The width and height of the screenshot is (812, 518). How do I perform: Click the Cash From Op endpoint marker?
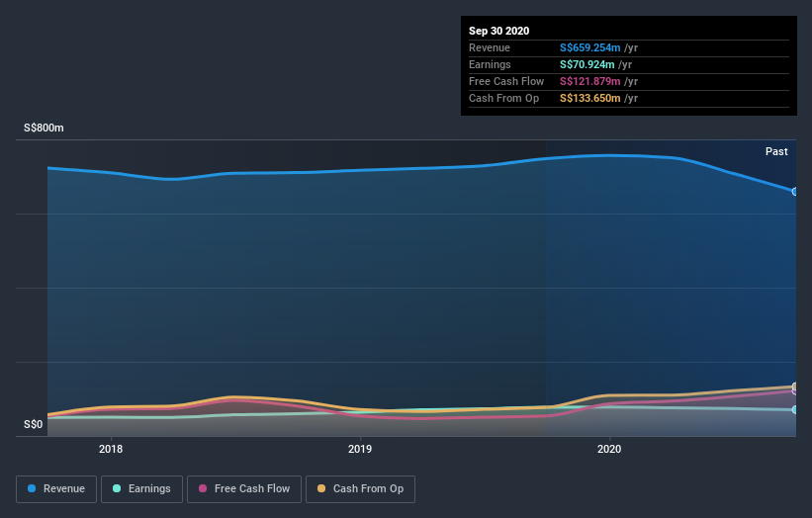coord(795,387)
